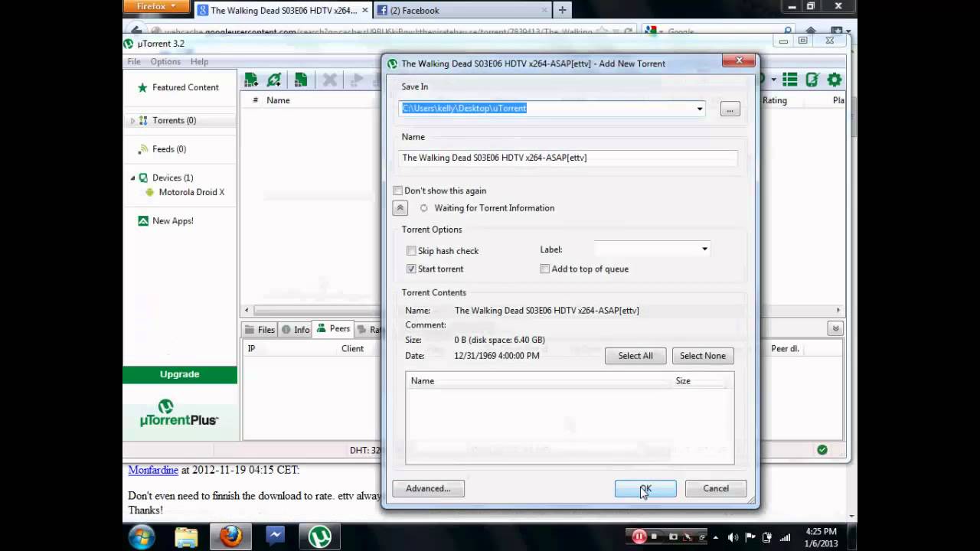
Task: Switch to the Files tab
Action: 260,330
